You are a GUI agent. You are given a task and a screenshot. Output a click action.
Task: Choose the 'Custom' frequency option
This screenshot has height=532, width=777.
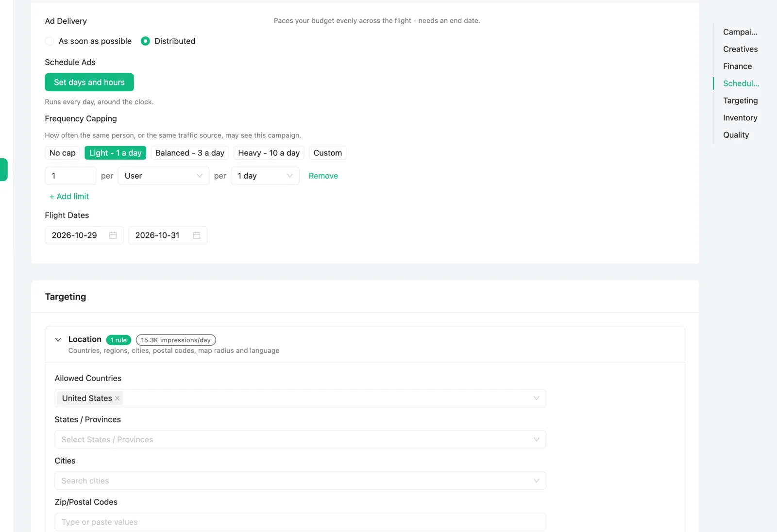328,153
